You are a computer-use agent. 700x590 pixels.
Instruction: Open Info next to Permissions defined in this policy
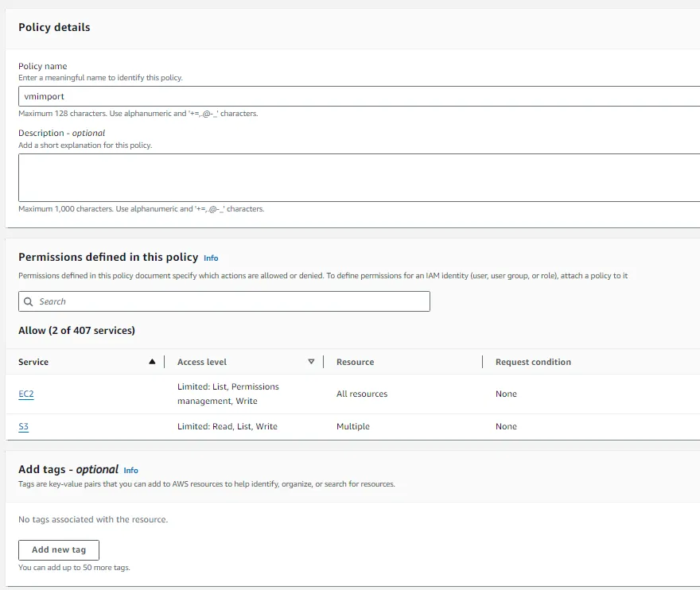[211, 258]
